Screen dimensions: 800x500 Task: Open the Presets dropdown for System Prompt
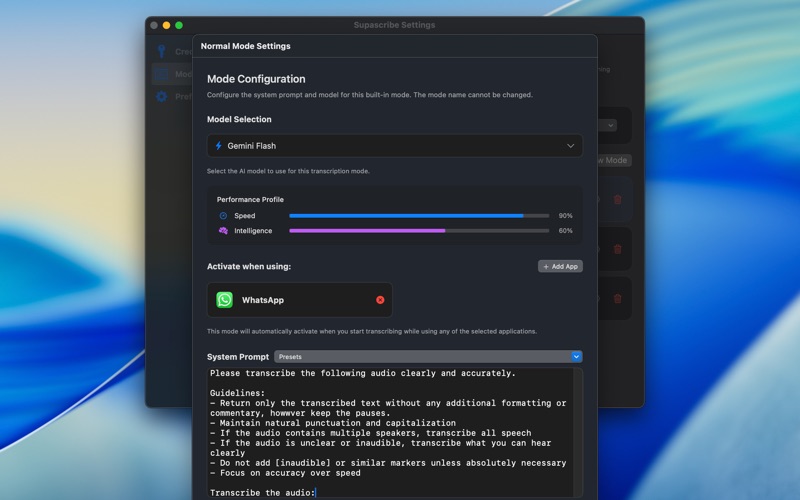click(428, 357)
